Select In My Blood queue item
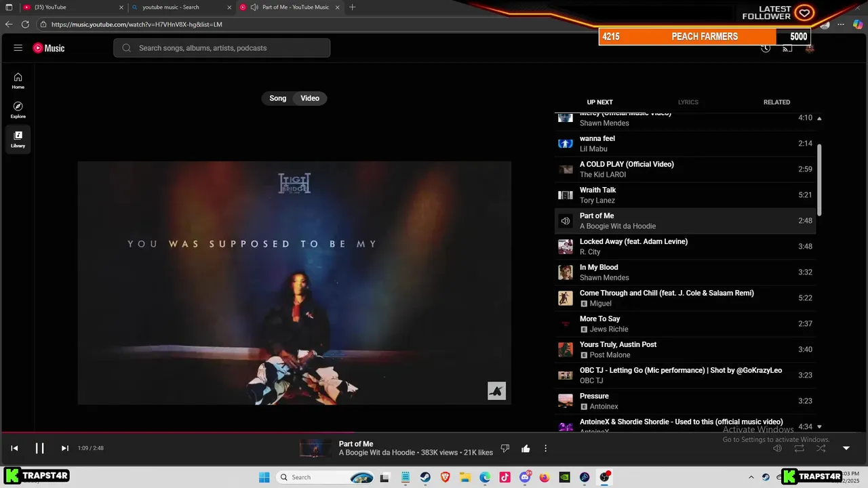868x488 pixels. pos(685,272)
